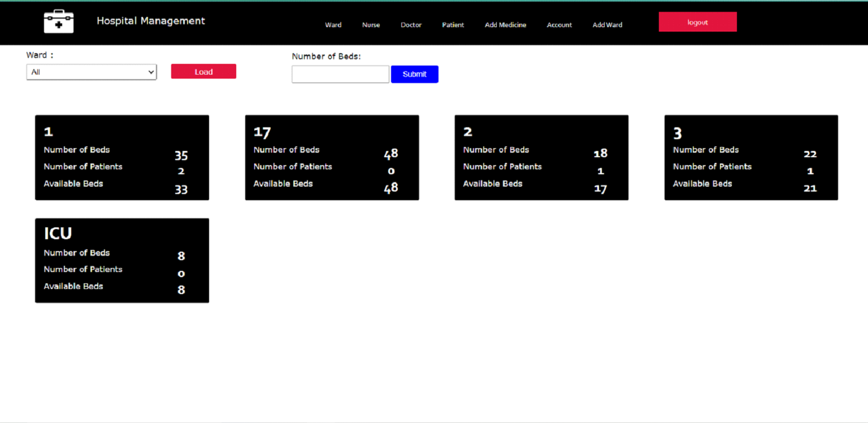
Task: Click the logout button
Action: [697, 21]
